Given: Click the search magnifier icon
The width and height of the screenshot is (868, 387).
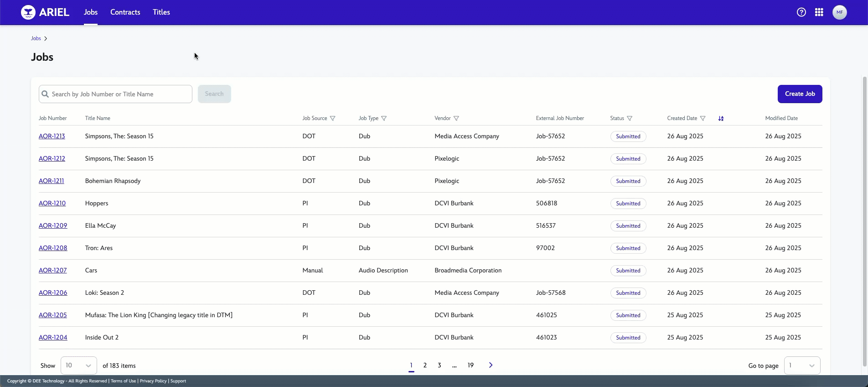Looking at the screenshot, I should [x=45, y=94].
